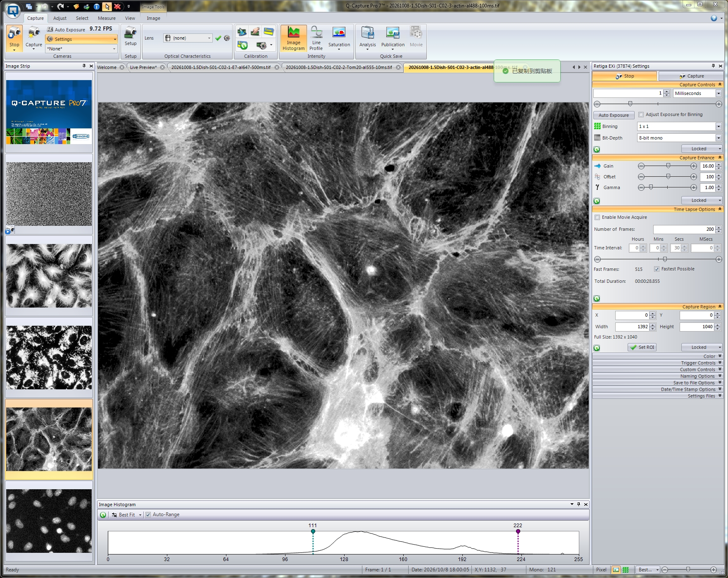This screenshot has width=728, height=578.
Task: Switch to the Adjust ribbon tab
Action: coord(60,18)
